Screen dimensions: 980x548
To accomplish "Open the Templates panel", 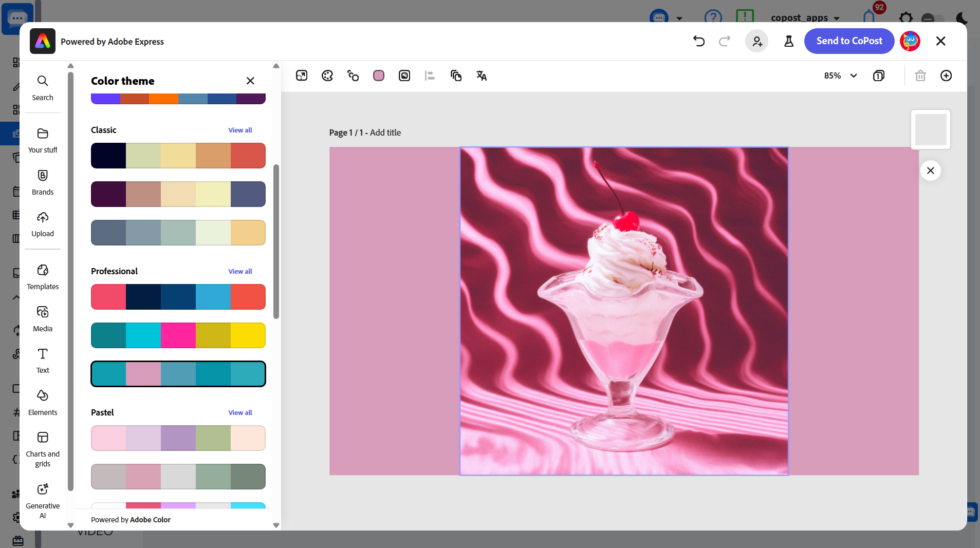I will click(43, 277).
